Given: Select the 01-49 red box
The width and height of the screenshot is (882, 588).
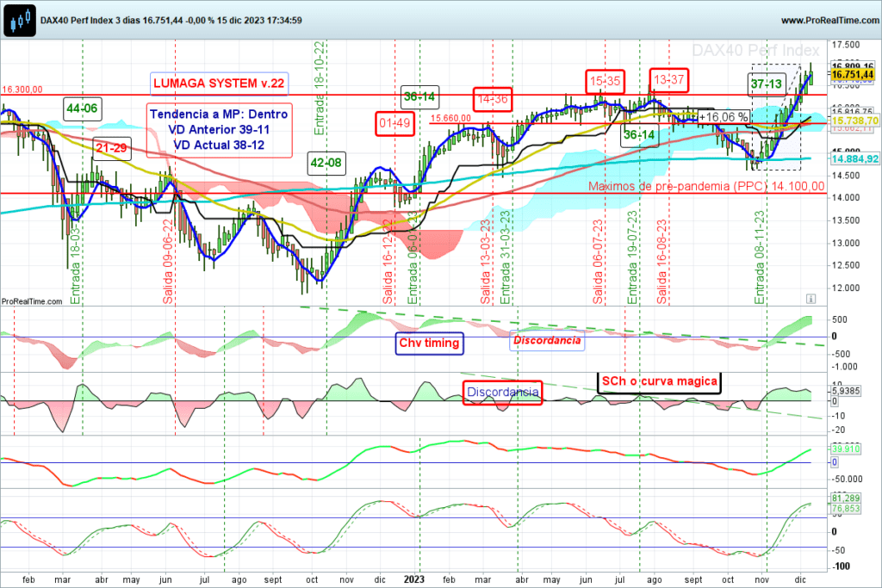Looking at the screenshot, I should coord(394,123).
